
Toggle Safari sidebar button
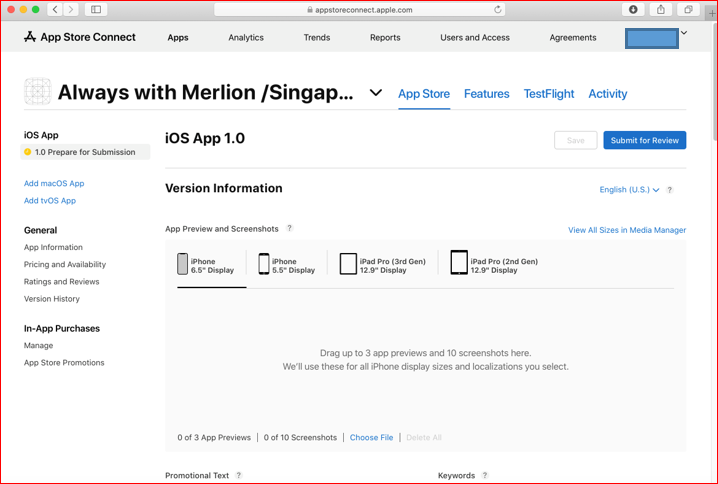[96, 9]
